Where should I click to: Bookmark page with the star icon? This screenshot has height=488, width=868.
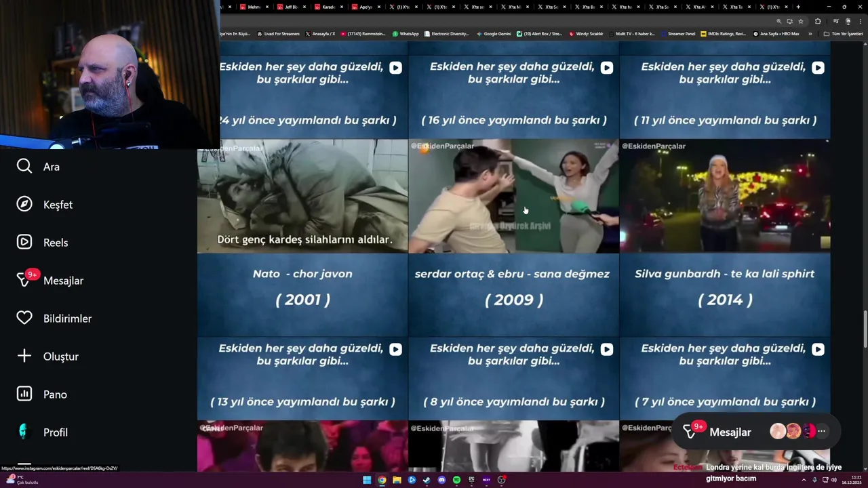(x=801, y=21)
